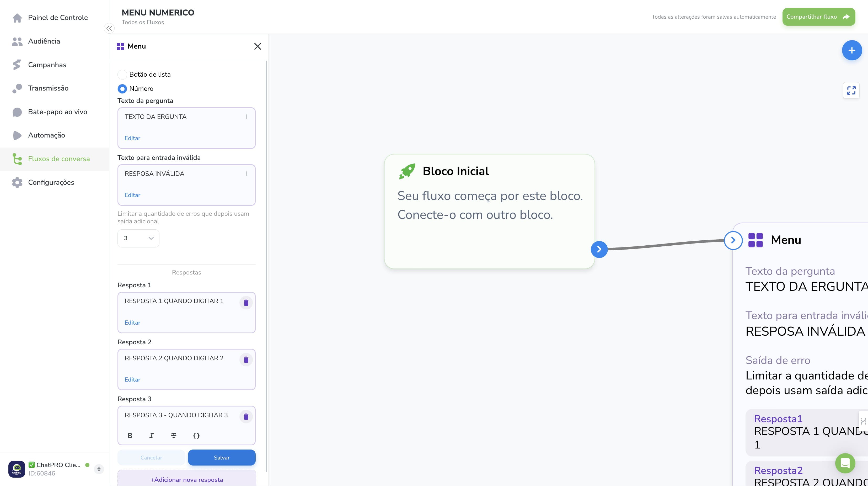This screenshot has height=486, width=868.
Task: Cancel the Resposta 3 edit
Action: pos(151,458)
